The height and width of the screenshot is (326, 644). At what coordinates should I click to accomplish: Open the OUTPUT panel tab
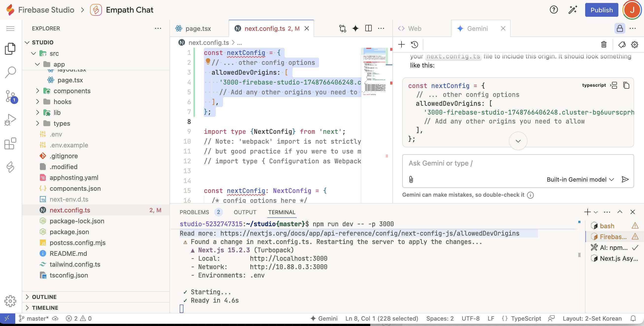tap(245, 212)
